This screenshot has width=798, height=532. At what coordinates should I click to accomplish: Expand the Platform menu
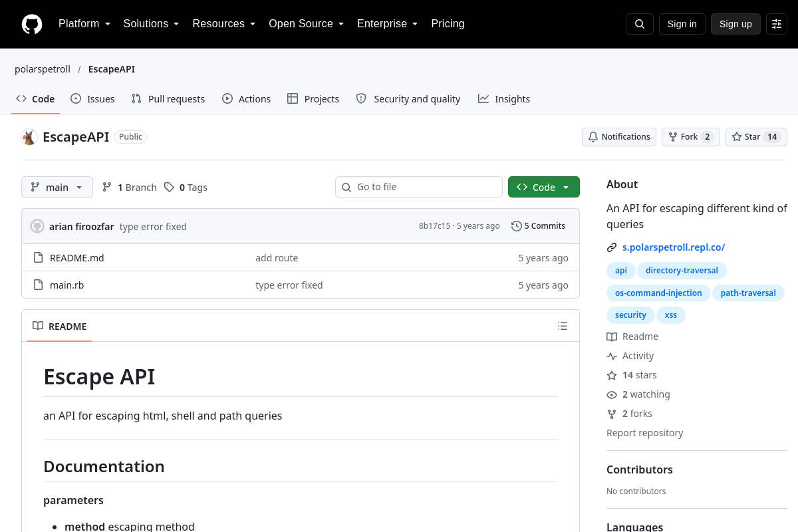click(84, 24)
